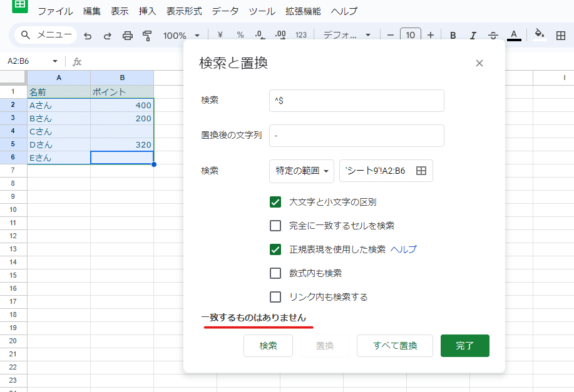Viewport: 574px width, 392px height.
Task: Open the 特定の範囲 search scope dropdown
Action: point(302,171)
